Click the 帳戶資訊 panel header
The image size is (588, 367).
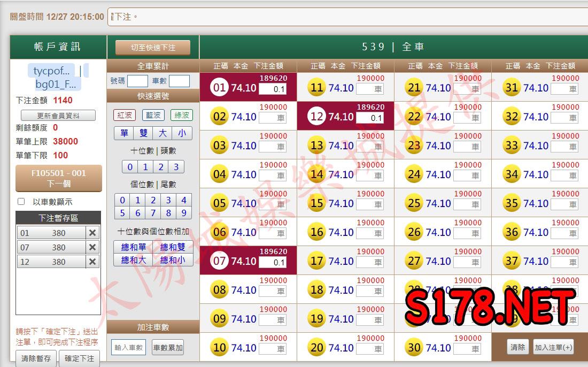(x=58, y=47)
